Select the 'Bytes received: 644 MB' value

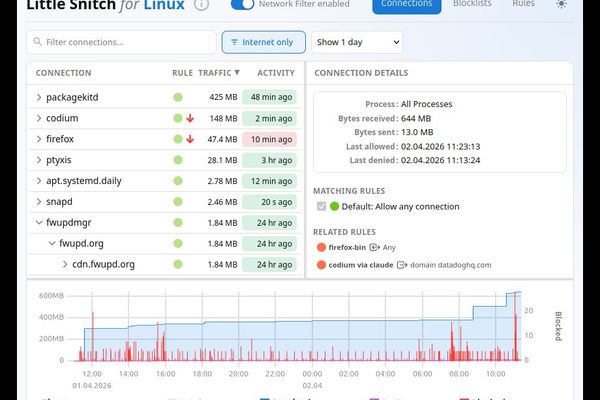416,119
